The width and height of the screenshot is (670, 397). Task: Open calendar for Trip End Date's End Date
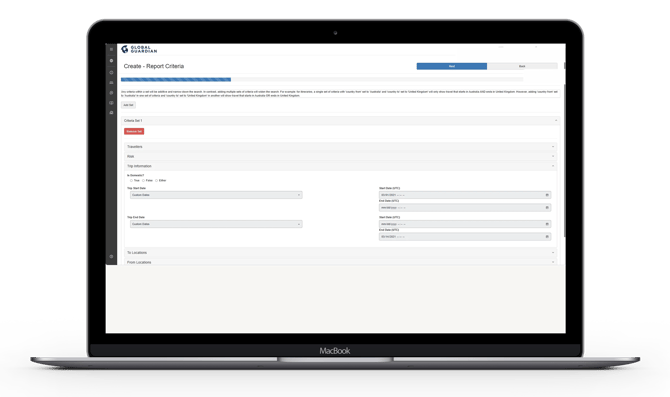[547, 237]
